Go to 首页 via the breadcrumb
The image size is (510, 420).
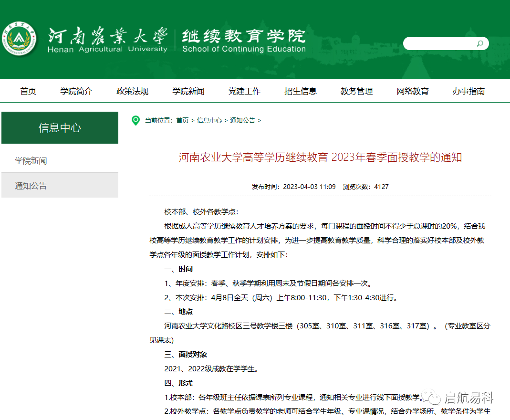click(182, 120)
